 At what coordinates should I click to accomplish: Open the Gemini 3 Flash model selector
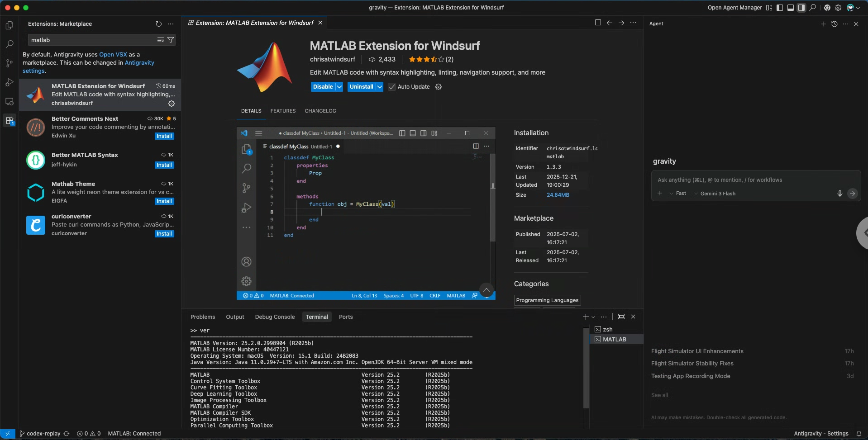click(x=717, y=194)
